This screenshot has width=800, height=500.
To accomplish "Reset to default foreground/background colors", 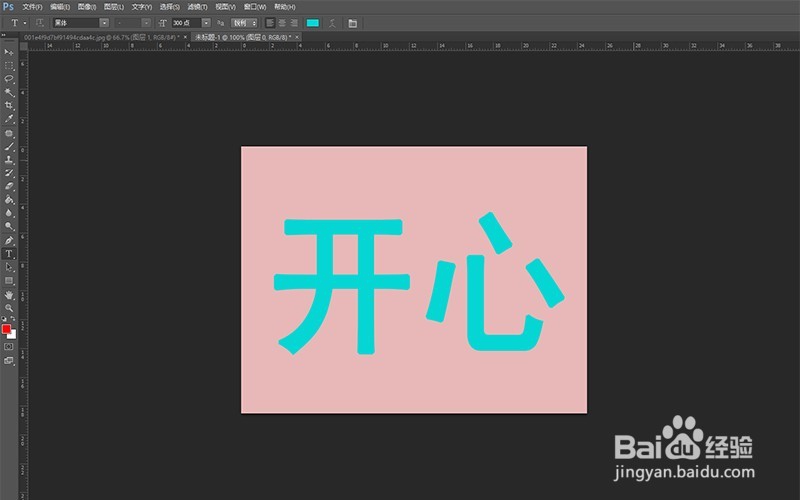I will tap(4, 319).
